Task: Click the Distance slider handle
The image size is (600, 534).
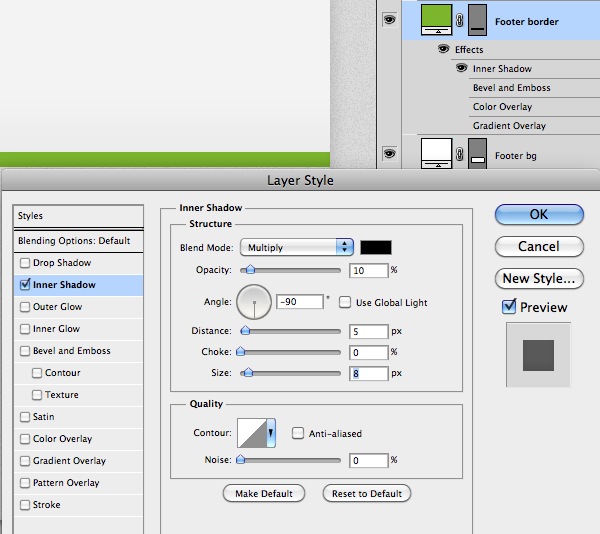Action: pyautogui.click(x=245, y=330)
